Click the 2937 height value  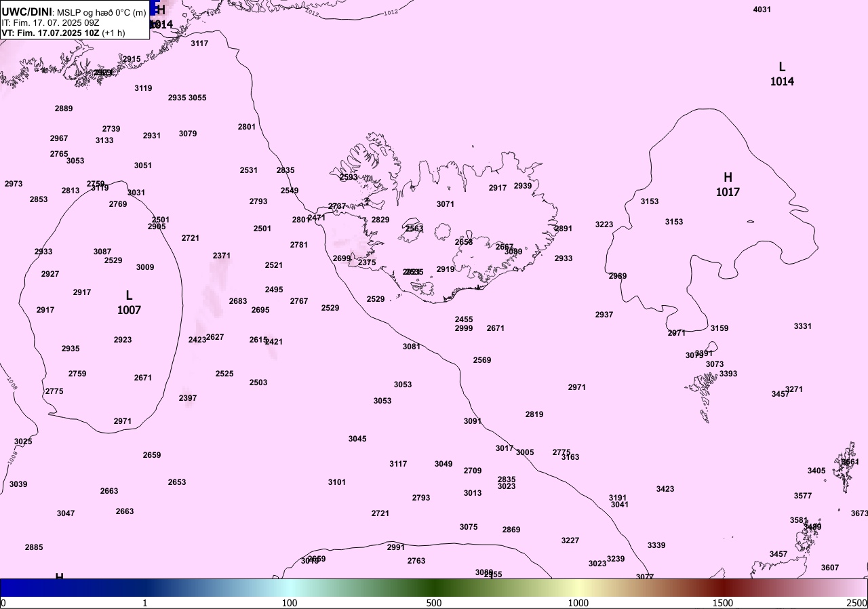coord(604,315)
